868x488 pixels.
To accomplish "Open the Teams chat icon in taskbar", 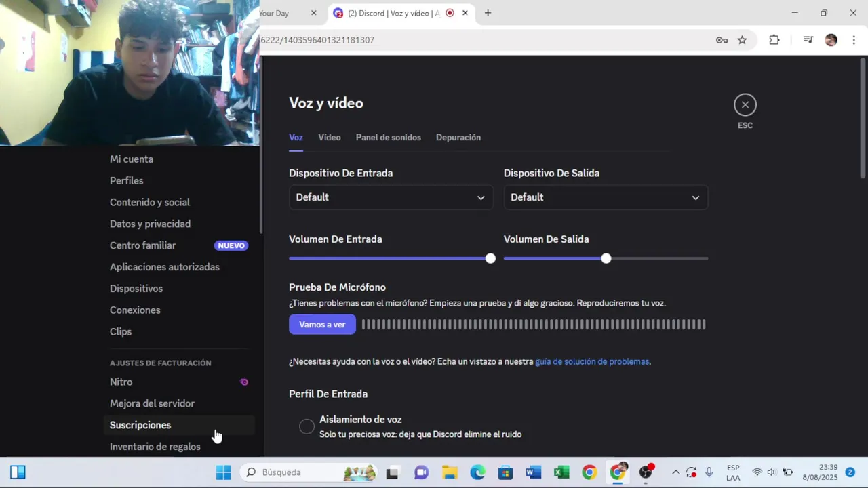I will (421, 472).
